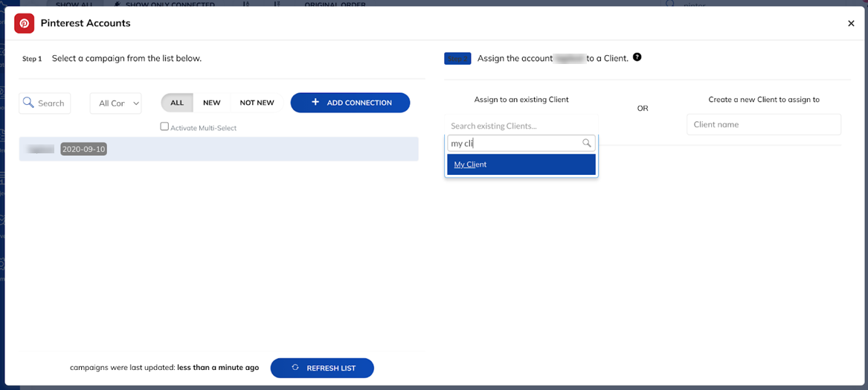Select the ALL filter tab
The image size is (868, 390).
click(x=177, y=103)
